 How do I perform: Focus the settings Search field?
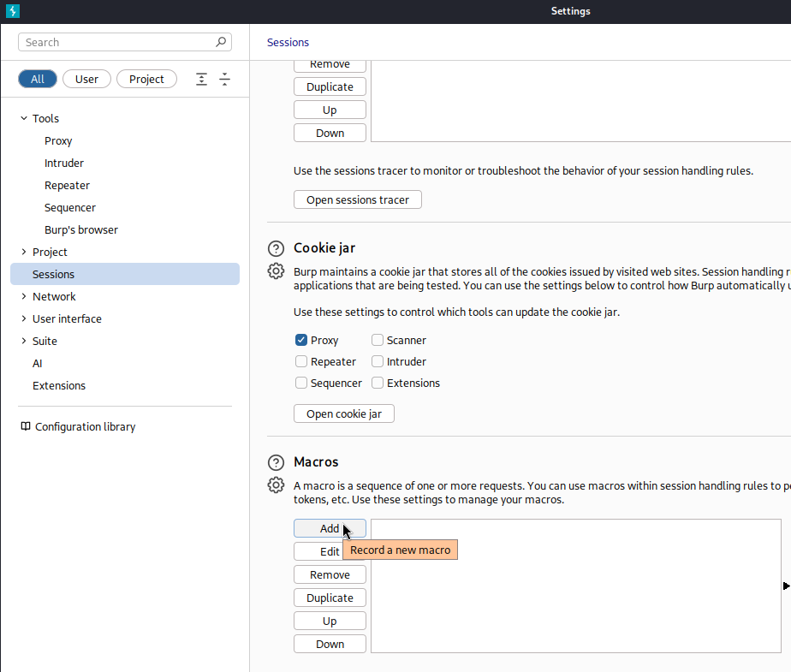125,43
